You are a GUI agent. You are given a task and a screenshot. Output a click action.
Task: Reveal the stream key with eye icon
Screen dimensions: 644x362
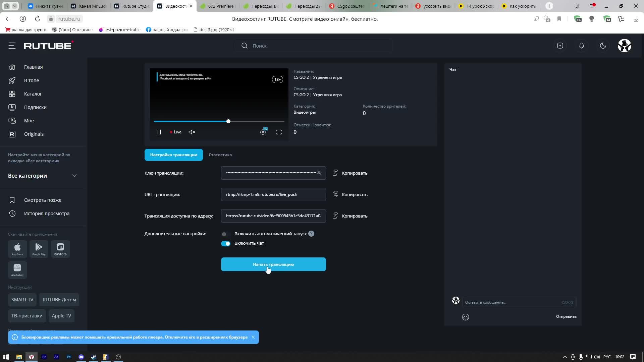pos(319,173)
